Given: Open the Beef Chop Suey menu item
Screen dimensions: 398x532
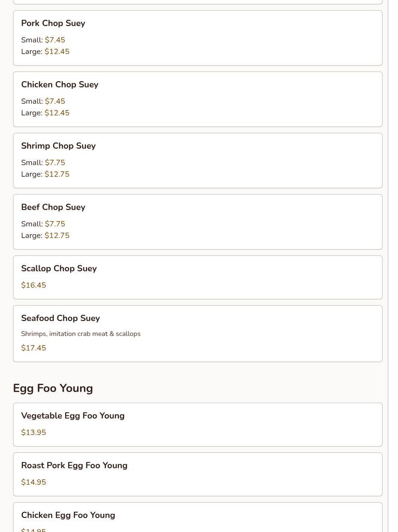Looking at the screenshot, I should pos(53,207).
